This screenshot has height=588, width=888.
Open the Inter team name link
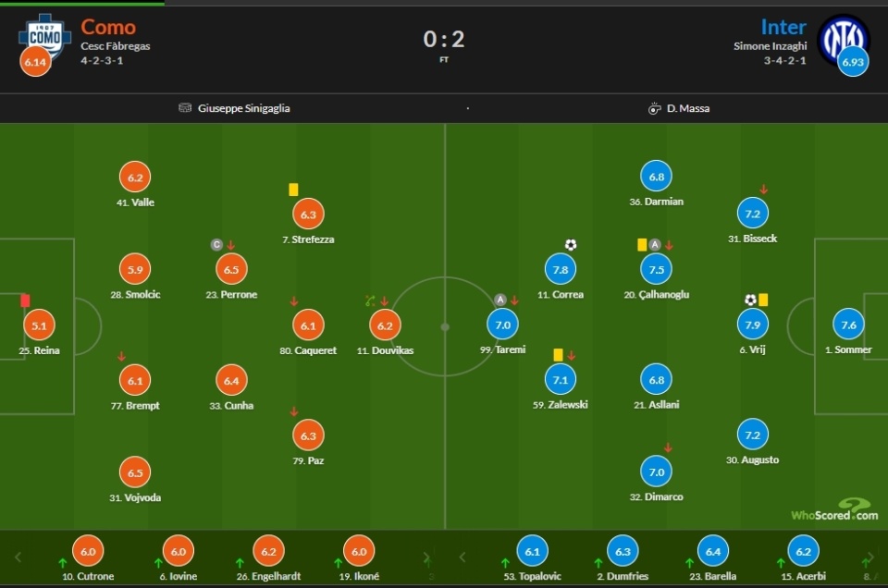pyautogui.click(x=783, y=27)
